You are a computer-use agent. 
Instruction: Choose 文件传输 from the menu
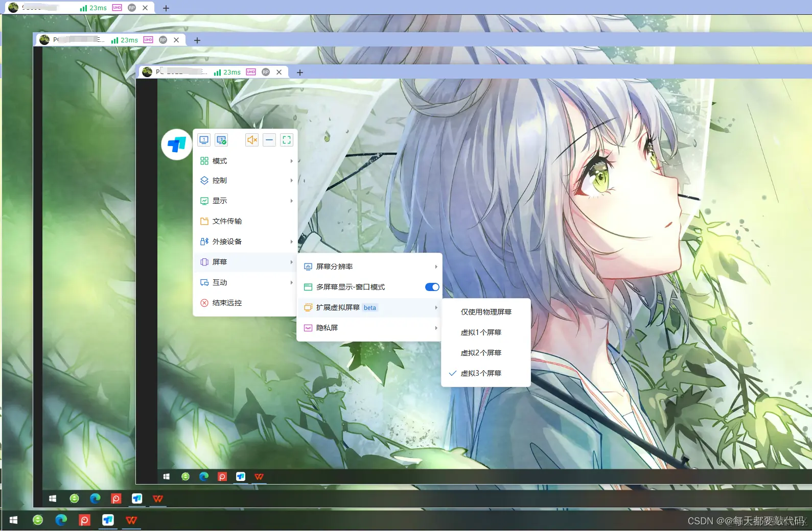245,221
